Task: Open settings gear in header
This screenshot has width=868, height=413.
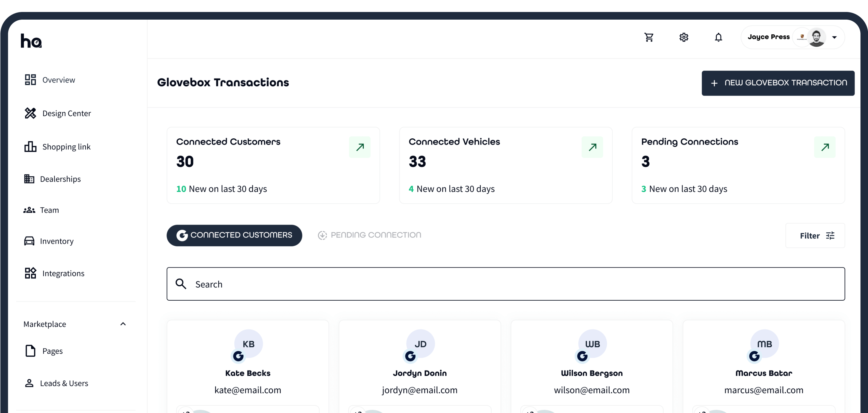Action: [684, 37]
